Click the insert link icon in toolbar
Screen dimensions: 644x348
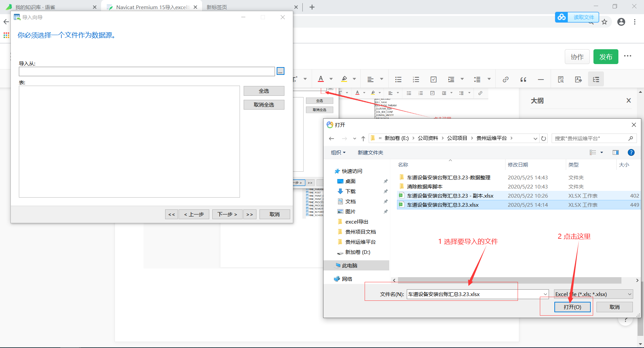tap(505, 80)
